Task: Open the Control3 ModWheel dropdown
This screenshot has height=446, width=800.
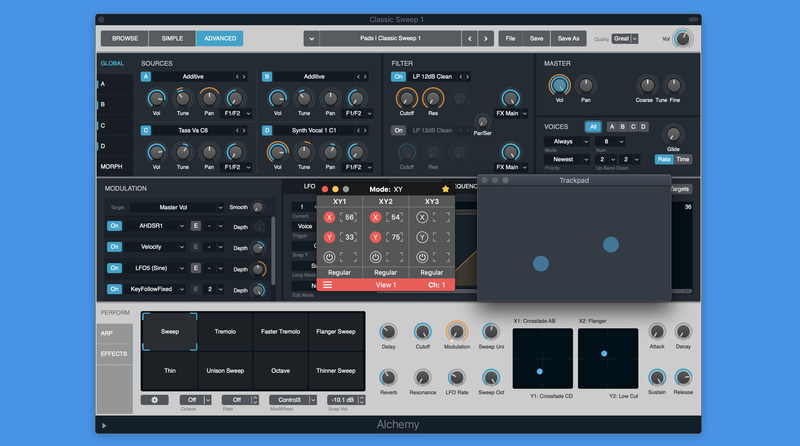Action: pos(293,400)
